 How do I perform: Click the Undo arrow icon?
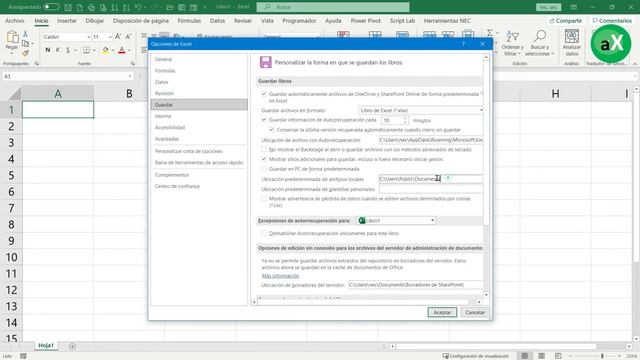(138, 7)
